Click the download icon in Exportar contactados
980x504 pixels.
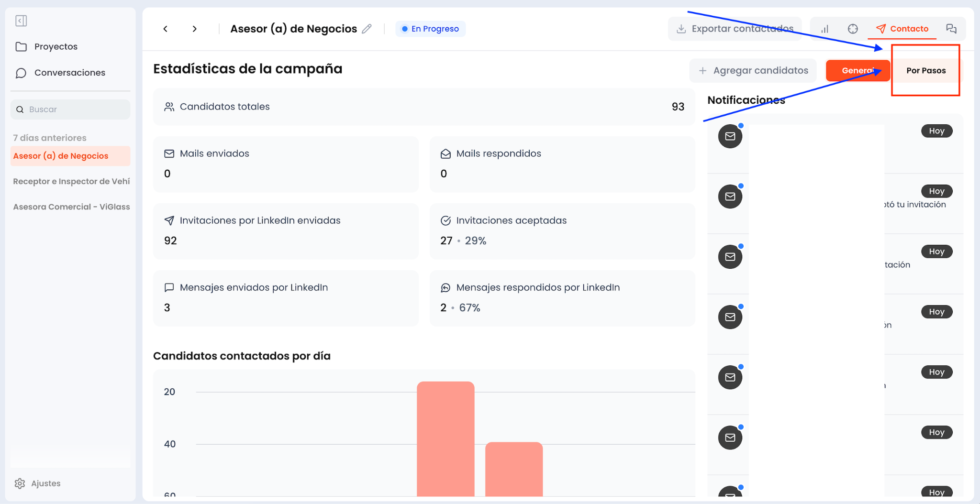(x=681, y=29)
